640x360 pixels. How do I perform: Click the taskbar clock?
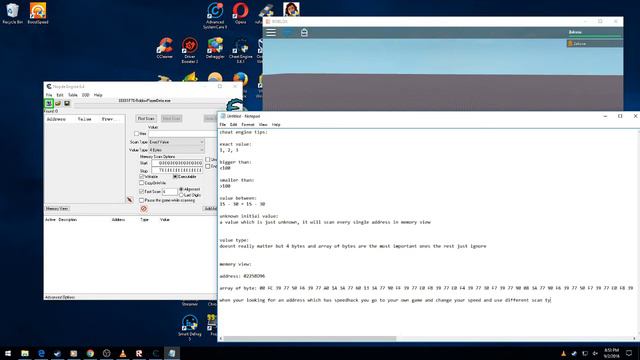(611, 353)
